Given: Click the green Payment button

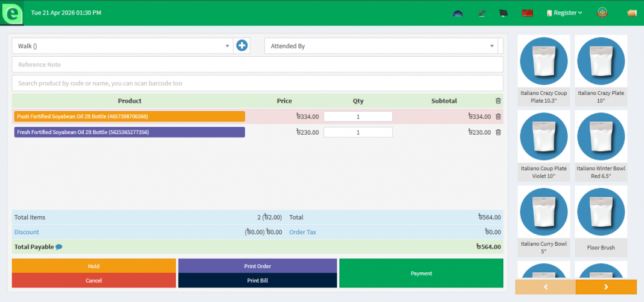Looking at the screenshot, I should click(421, 273).
